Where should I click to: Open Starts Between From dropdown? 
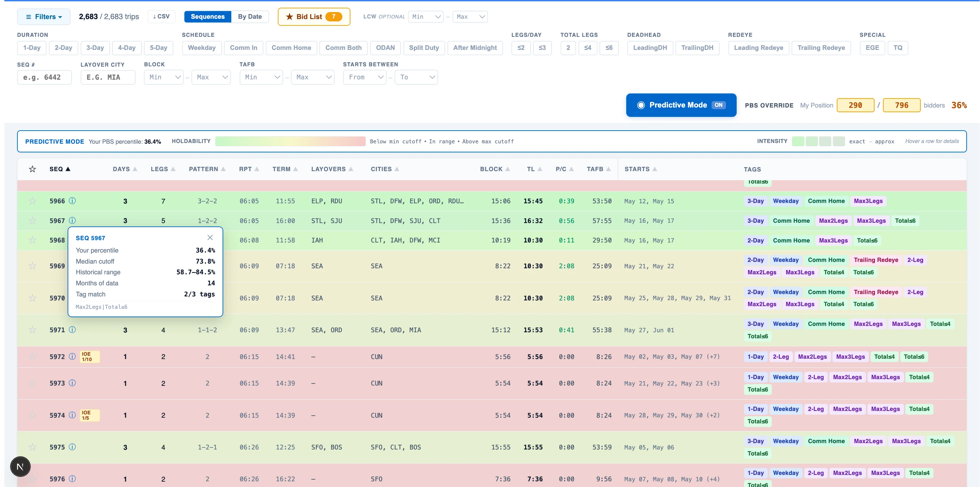tap(365, 77)
